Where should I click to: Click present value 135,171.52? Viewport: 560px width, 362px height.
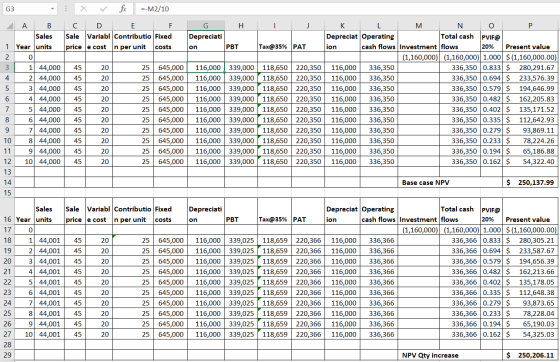530,109
